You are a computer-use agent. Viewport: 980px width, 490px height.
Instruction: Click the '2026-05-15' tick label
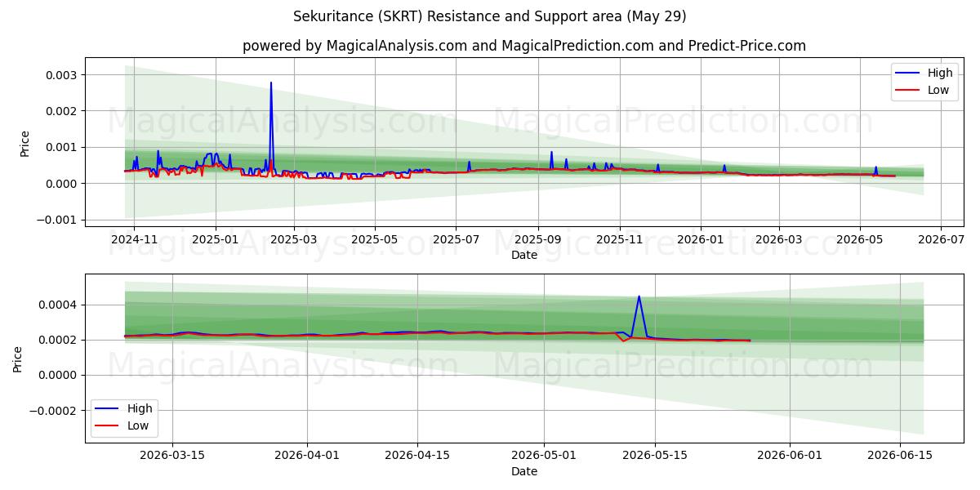[x=654, y=456]
